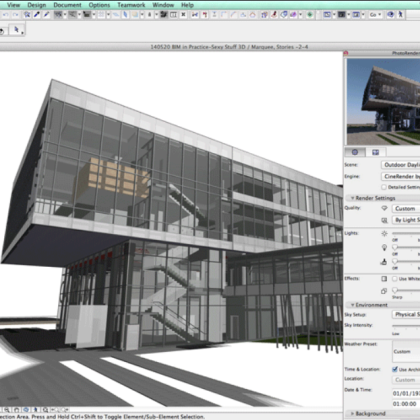Screen dimensions: 420x420
Task: Switch to PhotoRender settings globe tab
Action: pos(355,152)
